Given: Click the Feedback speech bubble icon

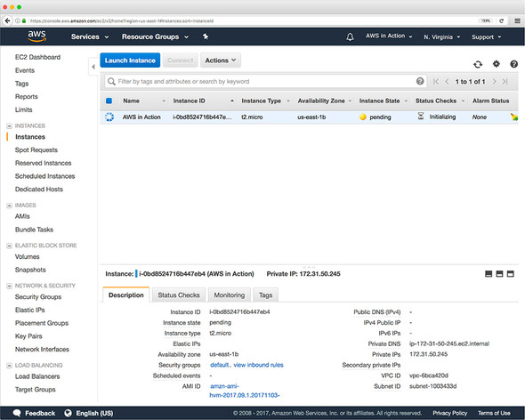Looking at the screenshot, I should click(17, 413).
